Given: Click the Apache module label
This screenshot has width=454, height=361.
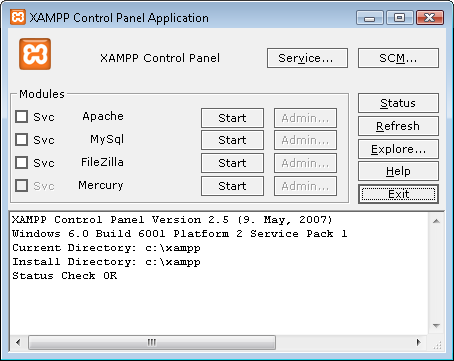Looking at the screenshot, I should click(x=103, y=116).
